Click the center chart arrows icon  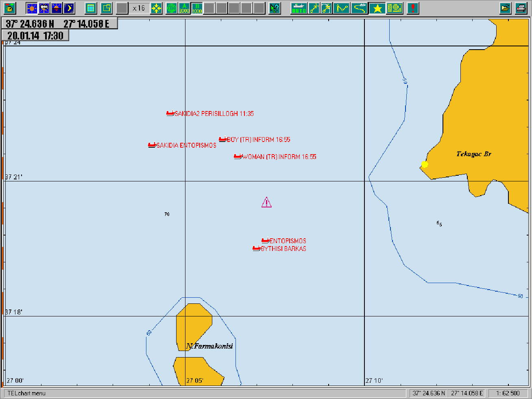pyautogui.click(x=156, y=8)
